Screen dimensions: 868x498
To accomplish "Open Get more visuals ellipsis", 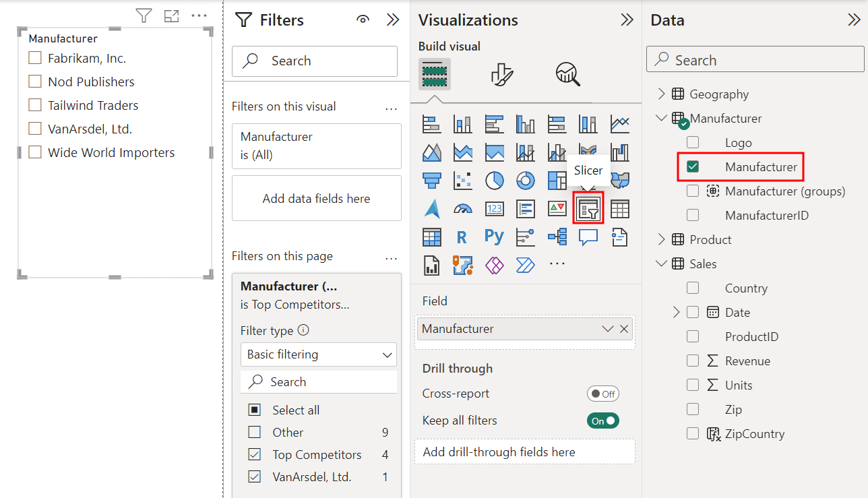I will 557,264.
